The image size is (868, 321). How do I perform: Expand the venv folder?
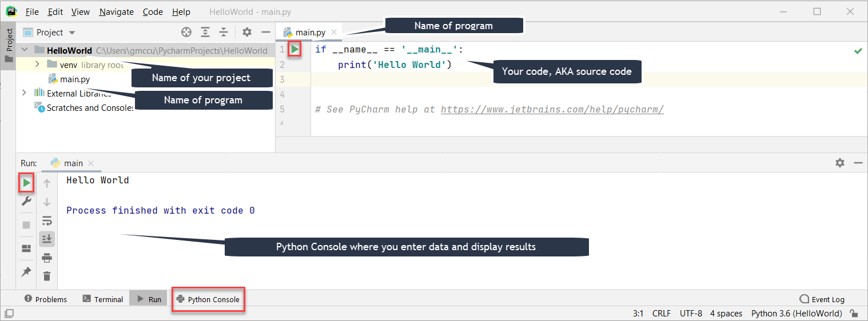click(x=37, y=65)
